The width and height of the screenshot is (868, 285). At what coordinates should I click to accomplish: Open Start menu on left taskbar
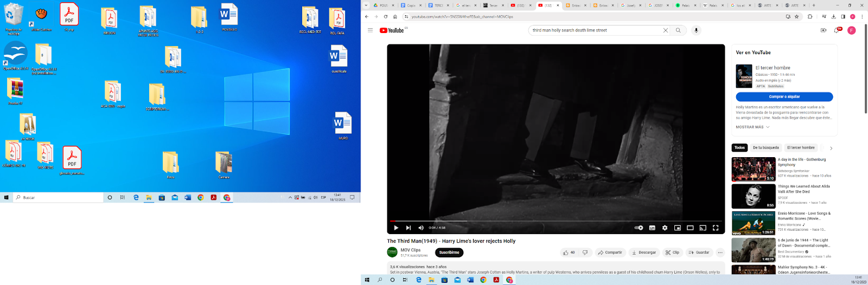coord(7,198)
